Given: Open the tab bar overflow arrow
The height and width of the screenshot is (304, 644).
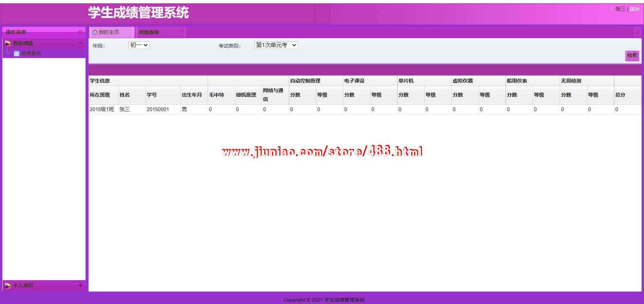Looking at the screenshot, I should tap(638, 32).
